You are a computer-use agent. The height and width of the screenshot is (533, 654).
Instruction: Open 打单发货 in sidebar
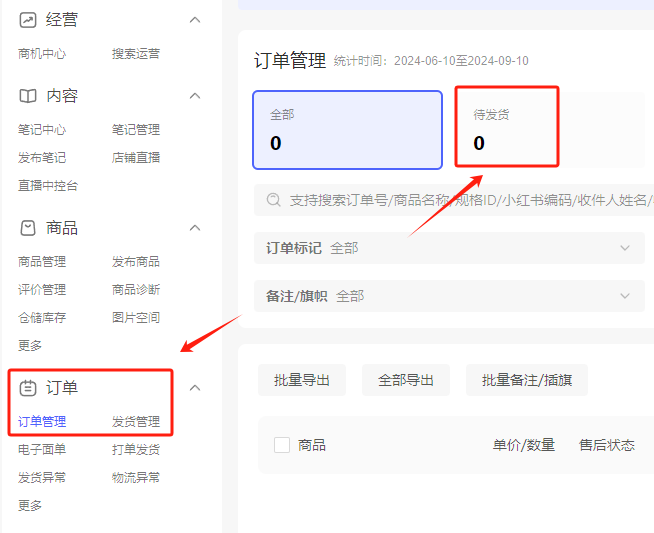[136, 450]
